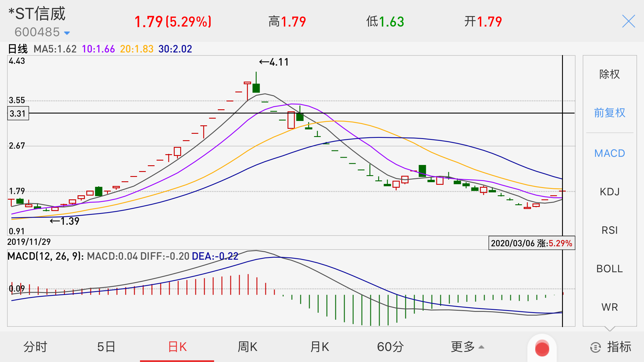
Task: Tap the 2020/03/06 涨:5.29% date label
Action: tap(532, 243)
